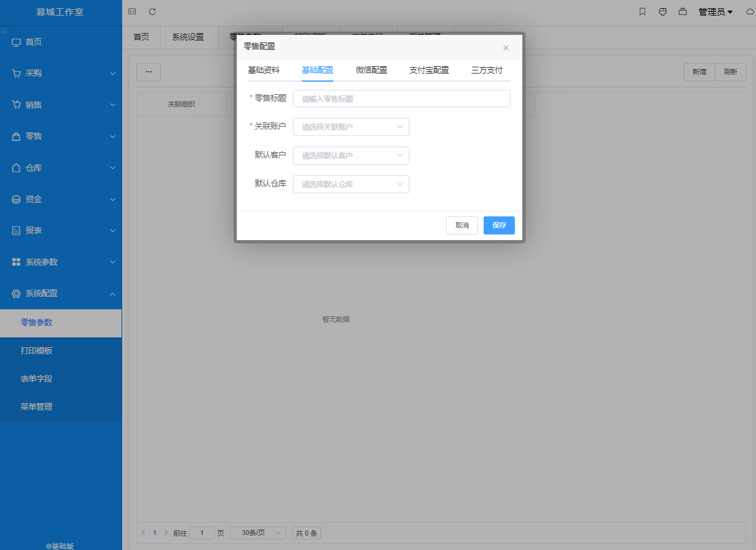Click the collapse layout icon beside refresh

[x=131, y=11]
